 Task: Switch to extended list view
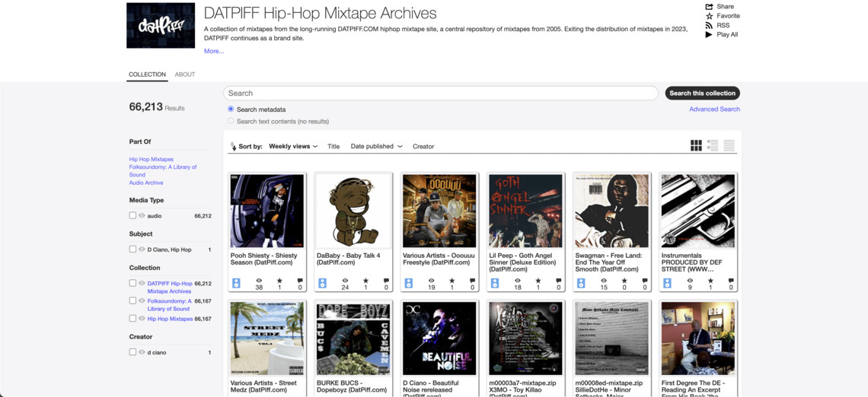(713, 146)
